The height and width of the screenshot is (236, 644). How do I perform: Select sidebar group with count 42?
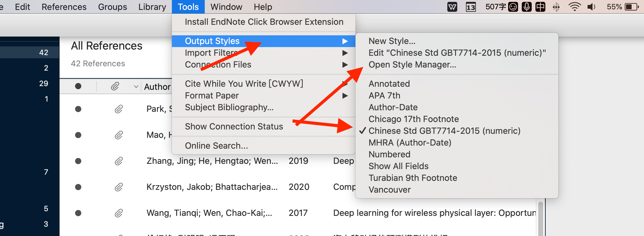click(x=29, y=52)
